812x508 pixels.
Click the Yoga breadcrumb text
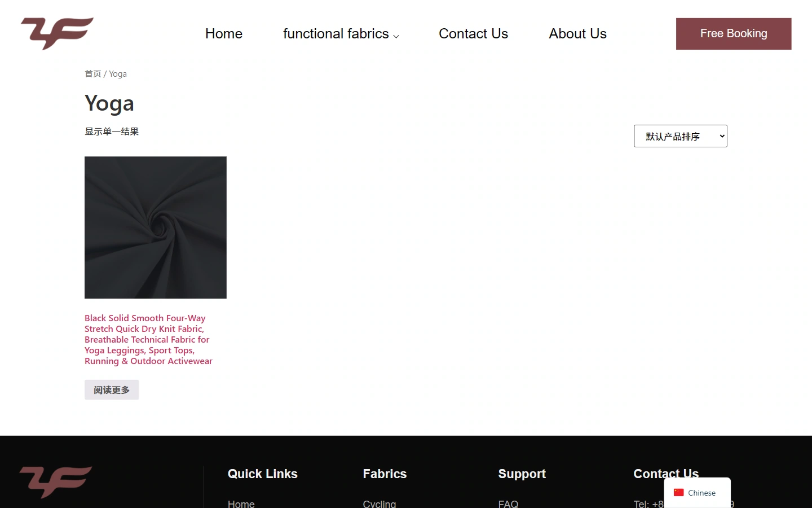(118, 74)
